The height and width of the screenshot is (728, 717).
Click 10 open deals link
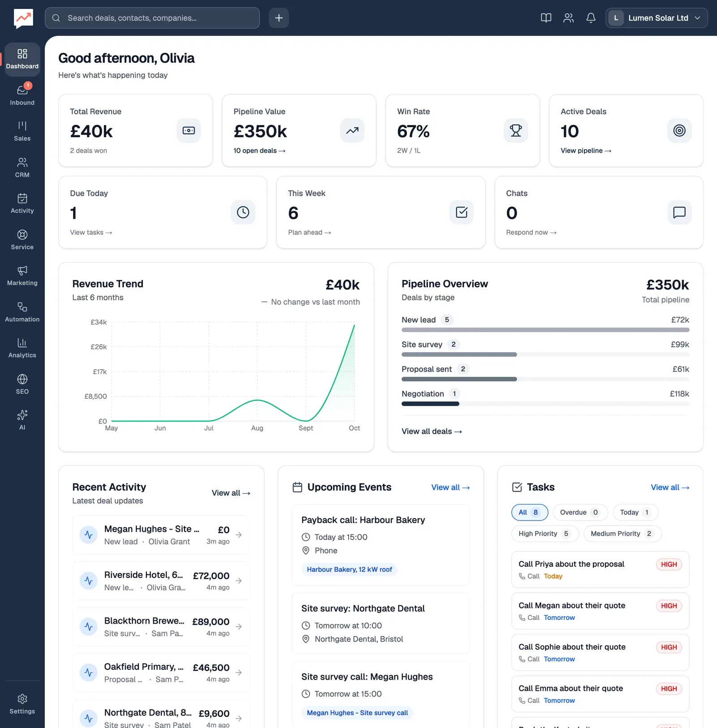point(259,151)
